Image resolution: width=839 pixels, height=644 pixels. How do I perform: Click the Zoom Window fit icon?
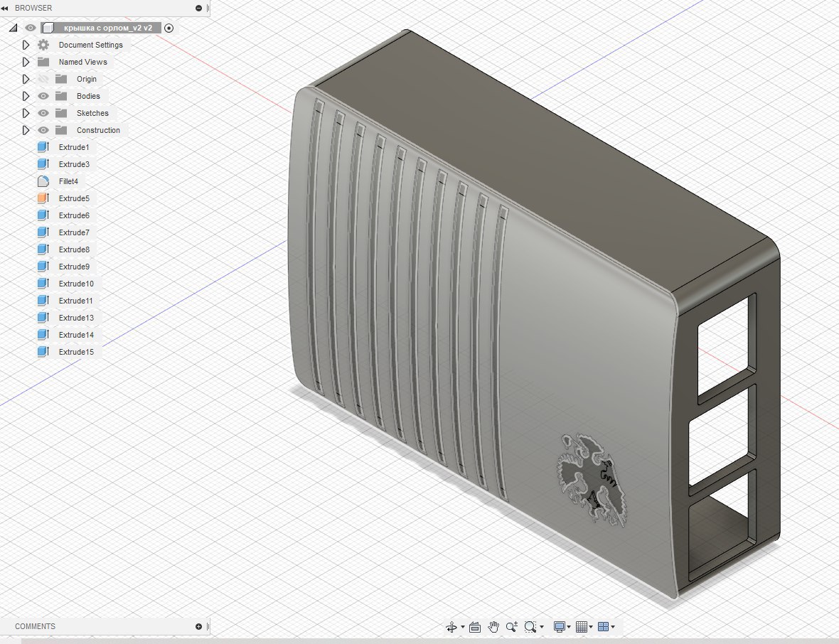[x=530, y=627]
